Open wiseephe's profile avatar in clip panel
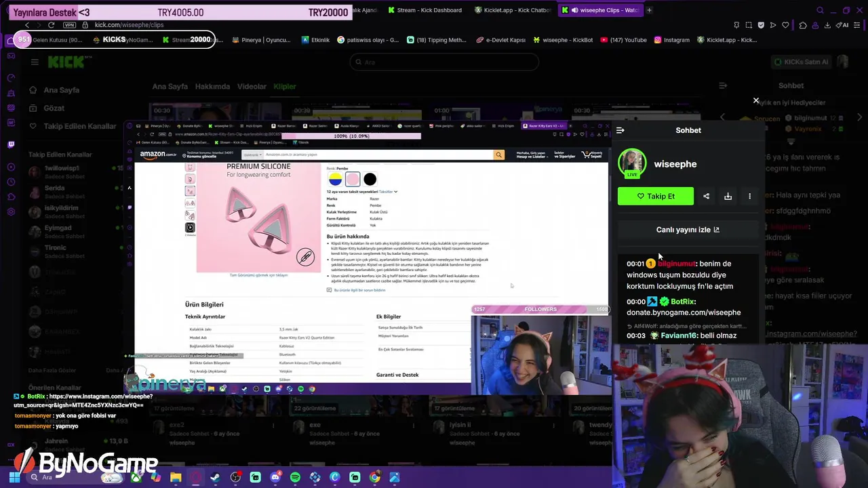 (x=632, y=164)
